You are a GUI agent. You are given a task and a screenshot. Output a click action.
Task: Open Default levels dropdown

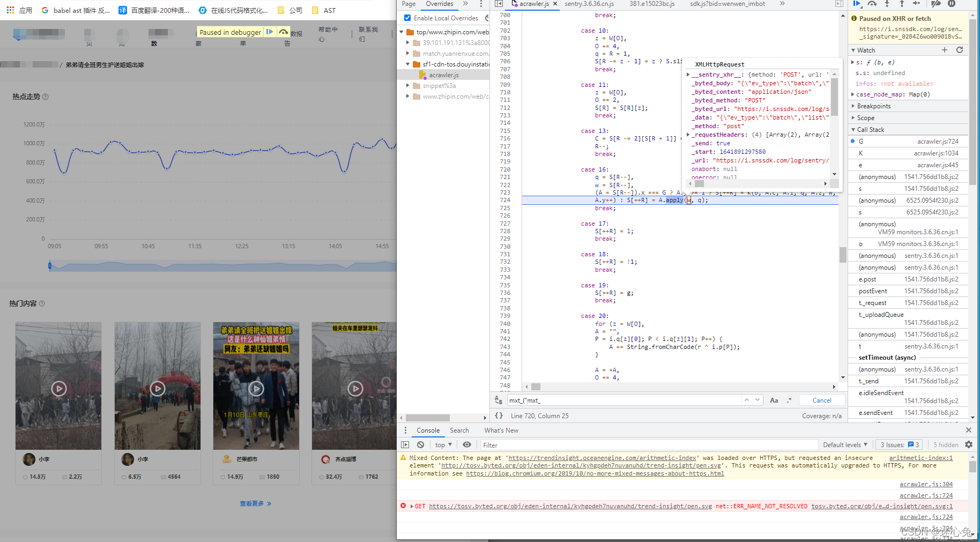tap(845, 445)
